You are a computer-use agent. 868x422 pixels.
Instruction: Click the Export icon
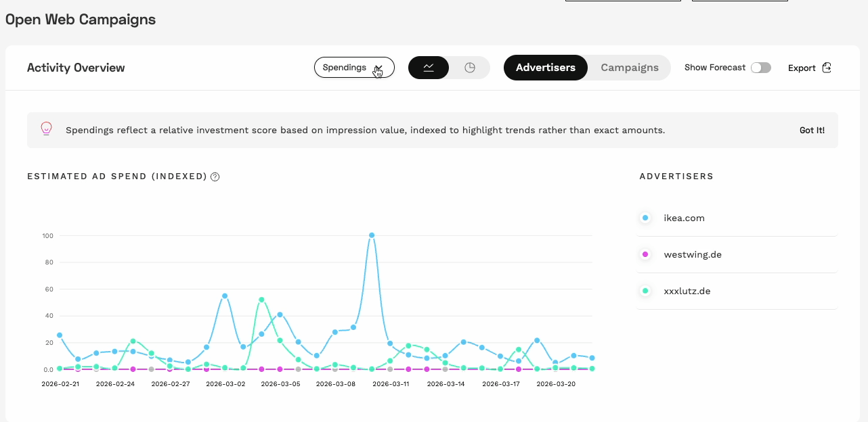[x=827, y=68]
